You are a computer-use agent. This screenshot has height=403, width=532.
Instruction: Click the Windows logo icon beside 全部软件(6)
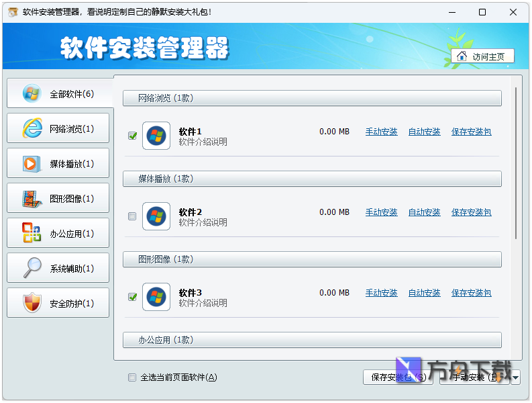point(32,93)
